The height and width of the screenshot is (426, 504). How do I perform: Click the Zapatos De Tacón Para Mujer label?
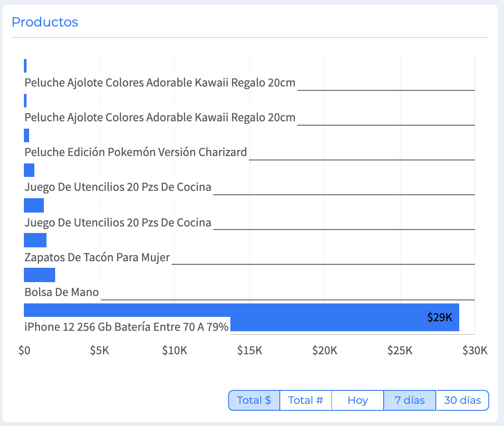pos(97,257)
